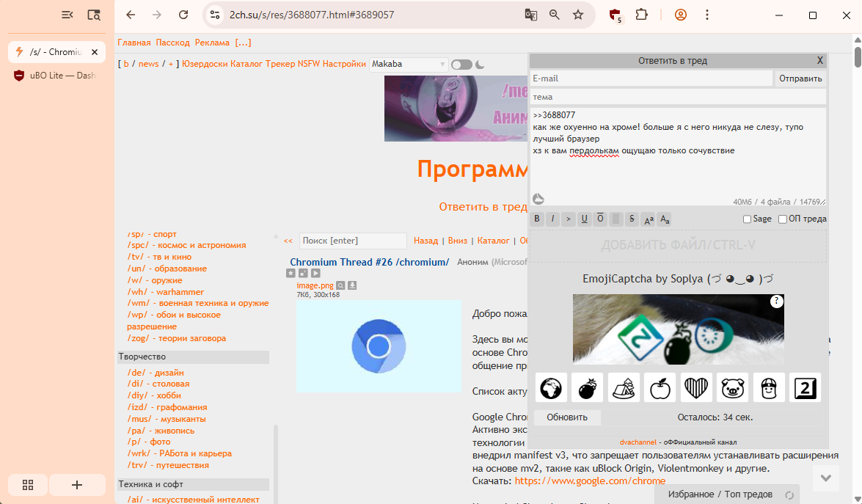
Task: Select the striped heart captcha tile
Action: (696, 387)
